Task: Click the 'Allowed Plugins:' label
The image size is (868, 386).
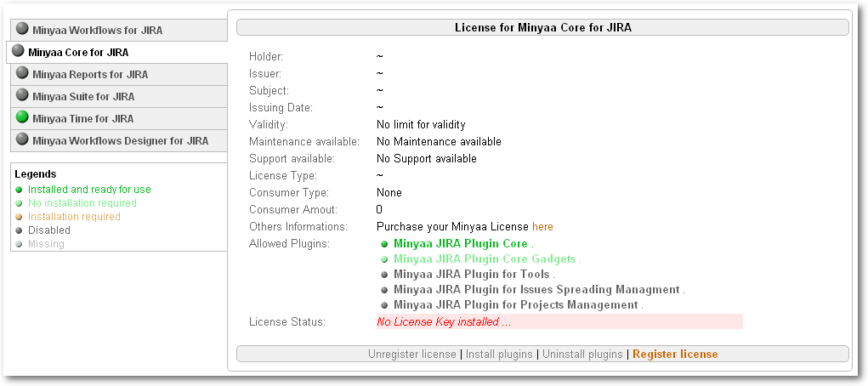Action: (290, 243)
